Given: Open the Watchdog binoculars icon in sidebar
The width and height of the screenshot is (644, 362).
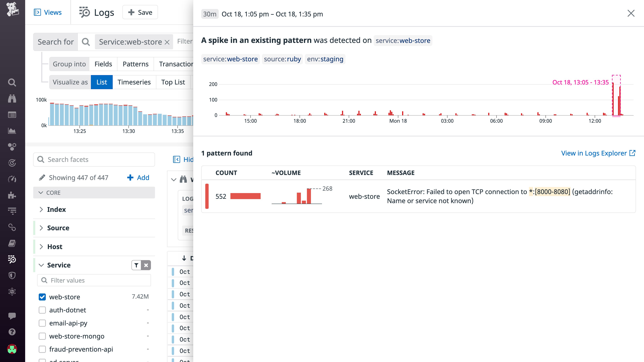Looking at the screenshot, I should tap(12, 99).
